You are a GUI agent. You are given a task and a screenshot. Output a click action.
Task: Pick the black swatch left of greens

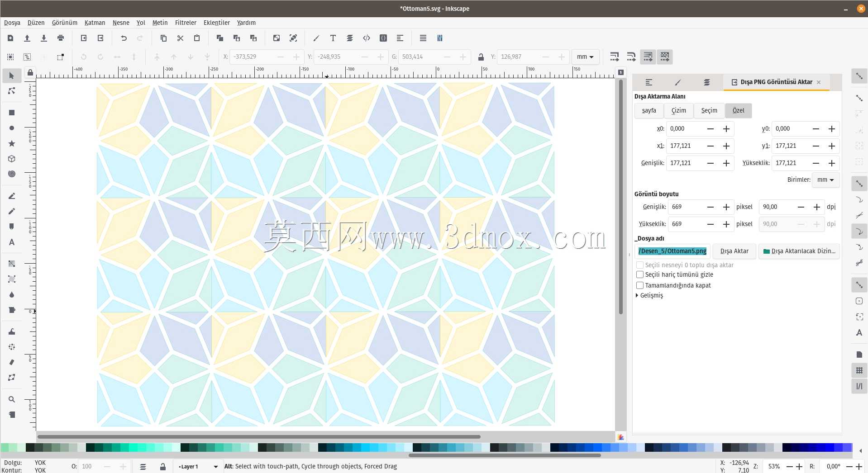pos(30,448)
